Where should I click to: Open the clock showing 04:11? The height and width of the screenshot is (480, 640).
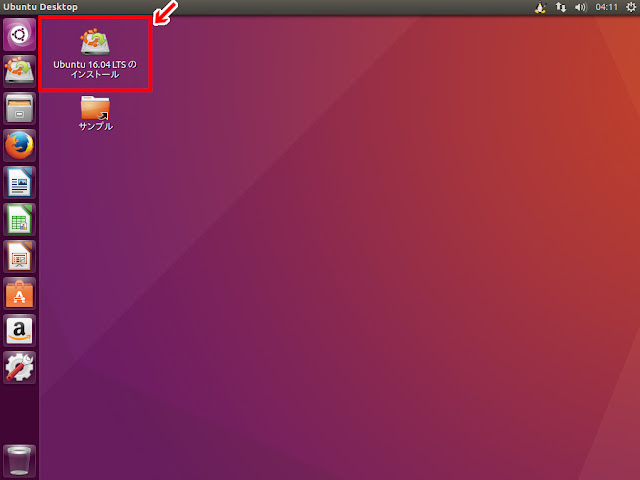606,7
